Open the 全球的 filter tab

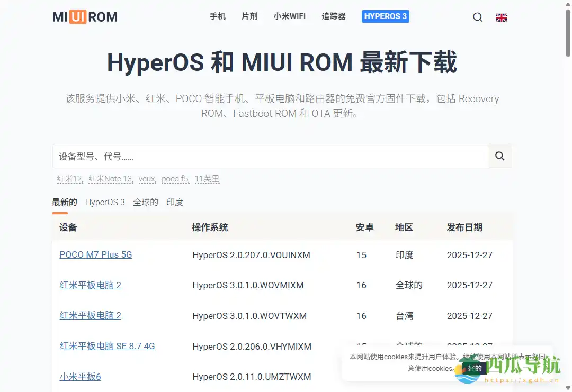145,202
